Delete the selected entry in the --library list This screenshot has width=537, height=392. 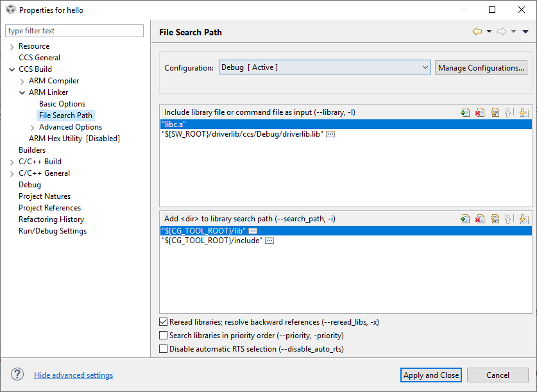(x=479, y=112)
